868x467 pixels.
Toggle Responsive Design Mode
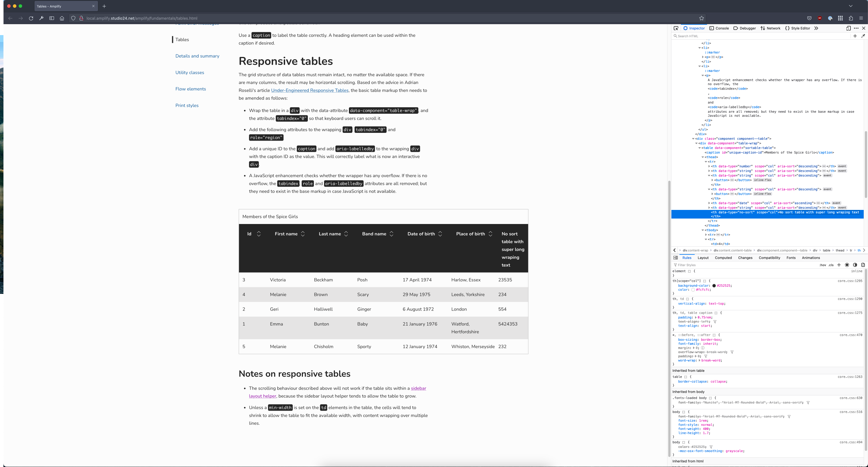point(848,28)
